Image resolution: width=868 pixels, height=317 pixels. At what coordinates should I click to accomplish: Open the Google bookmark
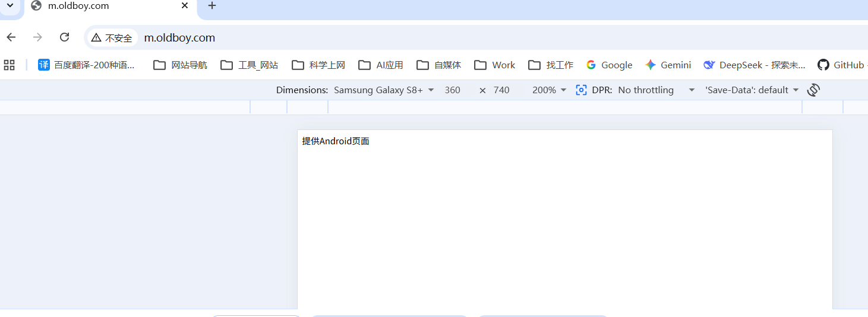pyautogui.click(x=609, y=65)
